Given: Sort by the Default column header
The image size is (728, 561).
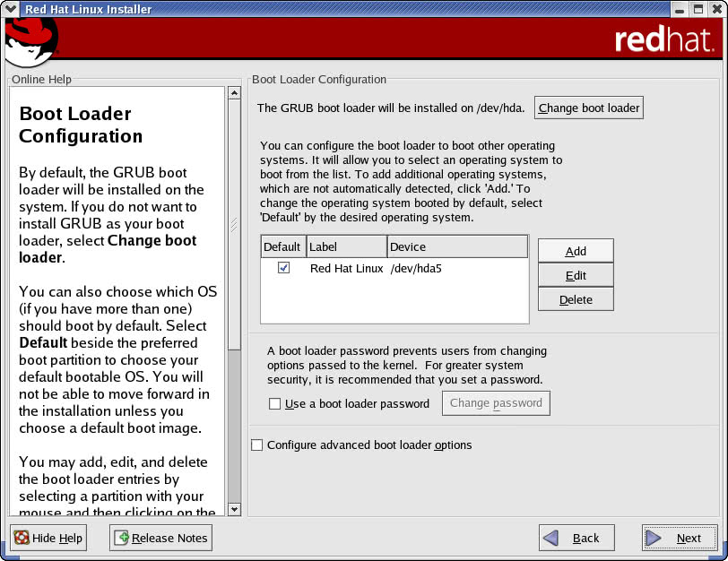Looking at the screenshot, I should click(x=282, y=246).
